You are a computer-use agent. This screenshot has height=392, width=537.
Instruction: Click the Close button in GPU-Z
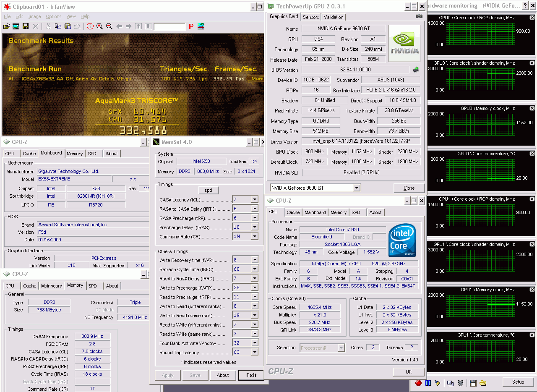409,188
